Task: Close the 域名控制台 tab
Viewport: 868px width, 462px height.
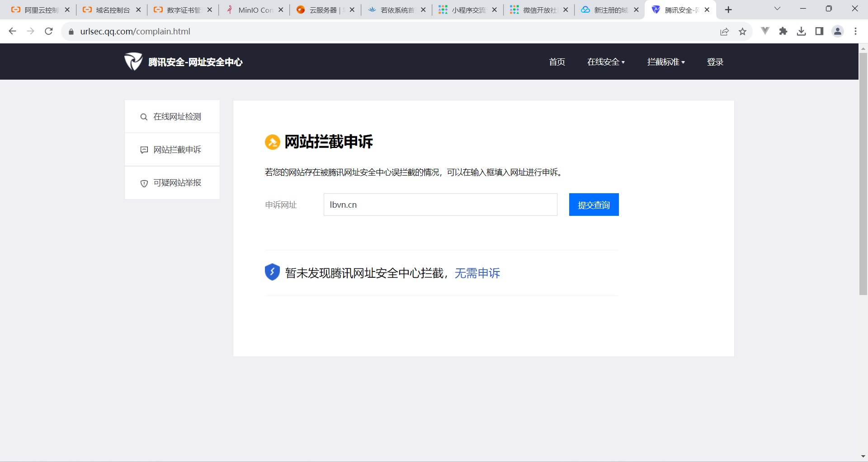Action: [138, 10]
